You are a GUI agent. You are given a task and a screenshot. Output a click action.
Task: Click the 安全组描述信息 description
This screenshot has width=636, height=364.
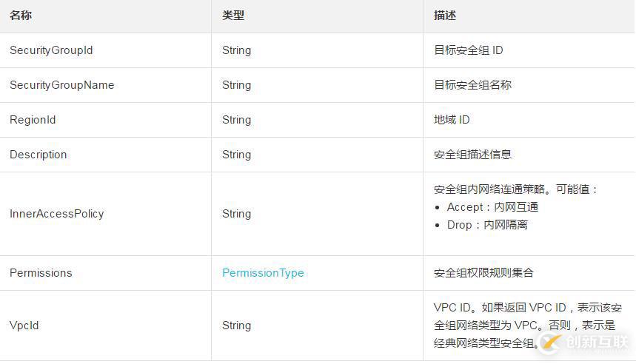coord(472,155)
